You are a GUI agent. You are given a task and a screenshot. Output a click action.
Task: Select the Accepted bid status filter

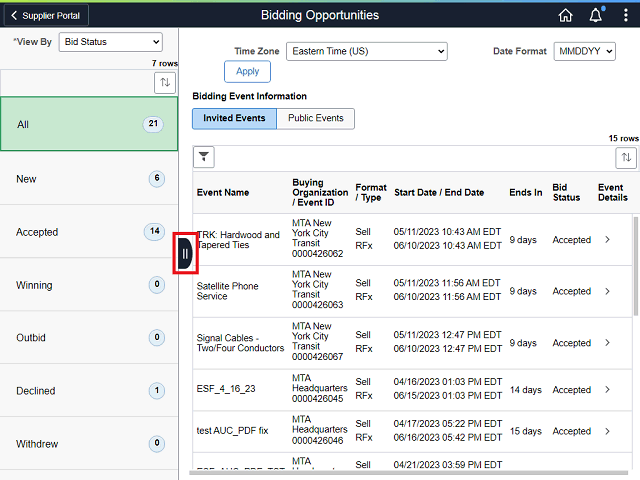pos(89,231)
